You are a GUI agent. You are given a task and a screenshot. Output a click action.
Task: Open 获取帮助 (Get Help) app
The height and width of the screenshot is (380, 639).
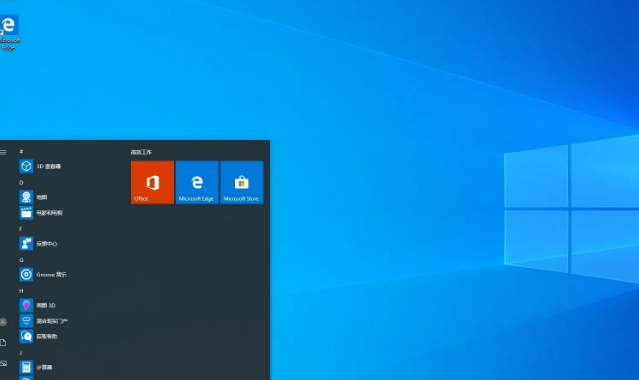point(39,336)
